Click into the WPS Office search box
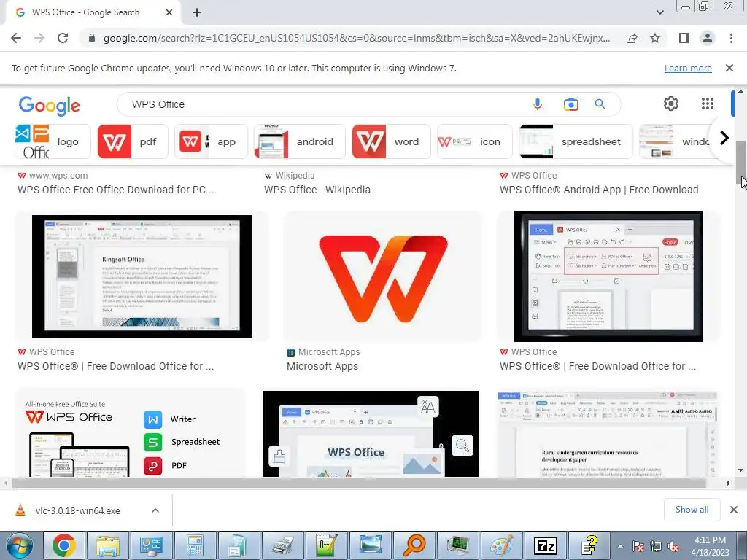747x560 pixels. point(324,104)
